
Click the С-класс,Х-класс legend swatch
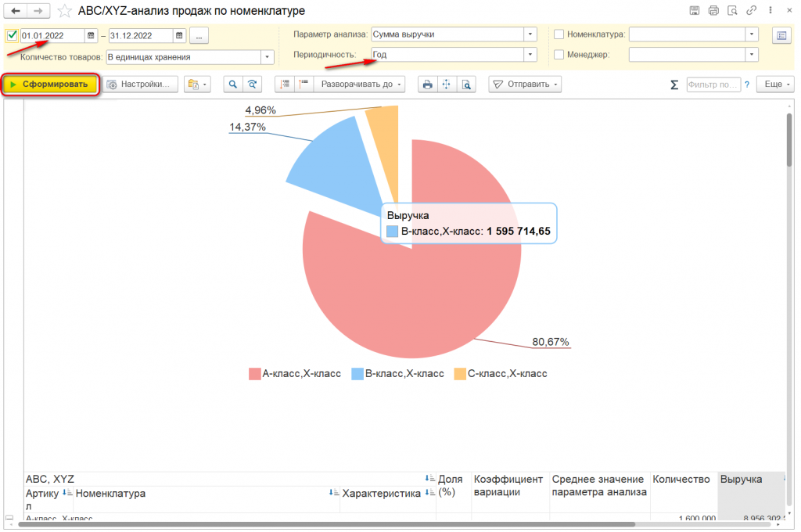point(460,374)
